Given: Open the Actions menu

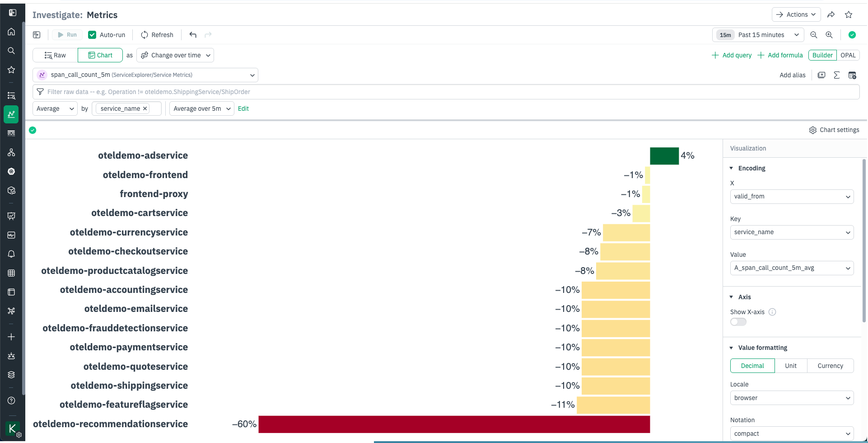Looking at the screenshot, I should 796,14.
